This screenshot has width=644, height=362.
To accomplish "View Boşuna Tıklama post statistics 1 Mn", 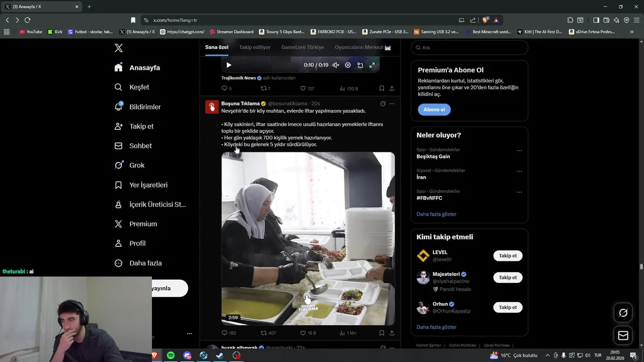I will pyautogui.click(x=348, y=333).
